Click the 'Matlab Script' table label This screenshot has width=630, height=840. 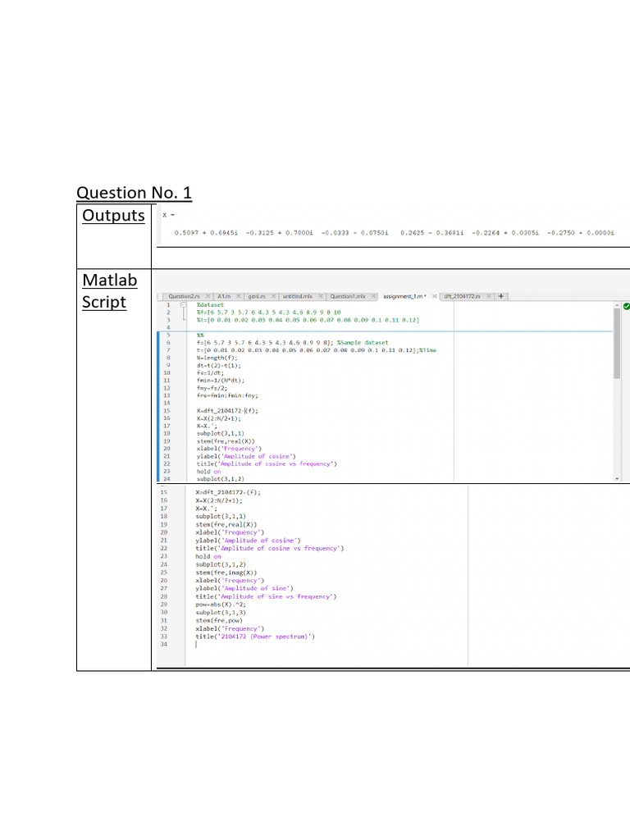coord(109,291)
